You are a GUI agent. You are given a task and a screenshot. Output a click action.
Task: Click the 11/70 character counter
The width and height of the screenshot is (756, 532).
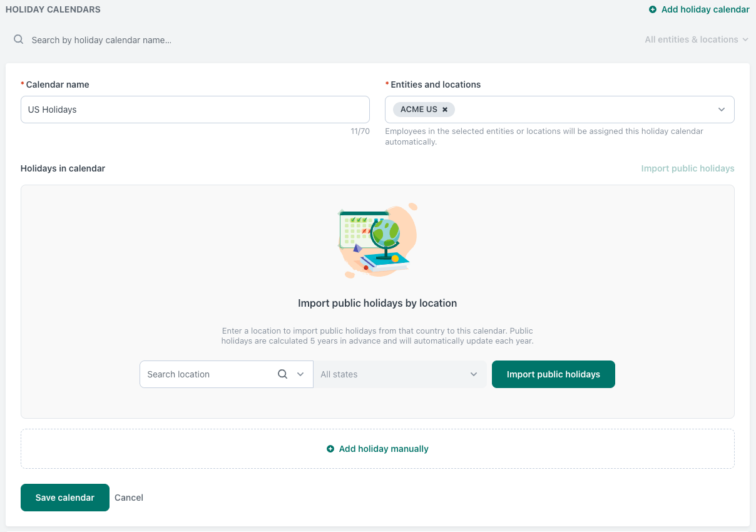tap(360, 131)
